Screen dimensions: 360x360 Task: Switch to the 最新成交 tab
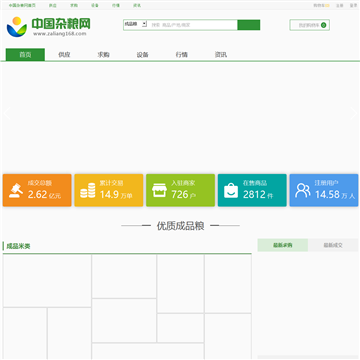(x=333, y=245)
